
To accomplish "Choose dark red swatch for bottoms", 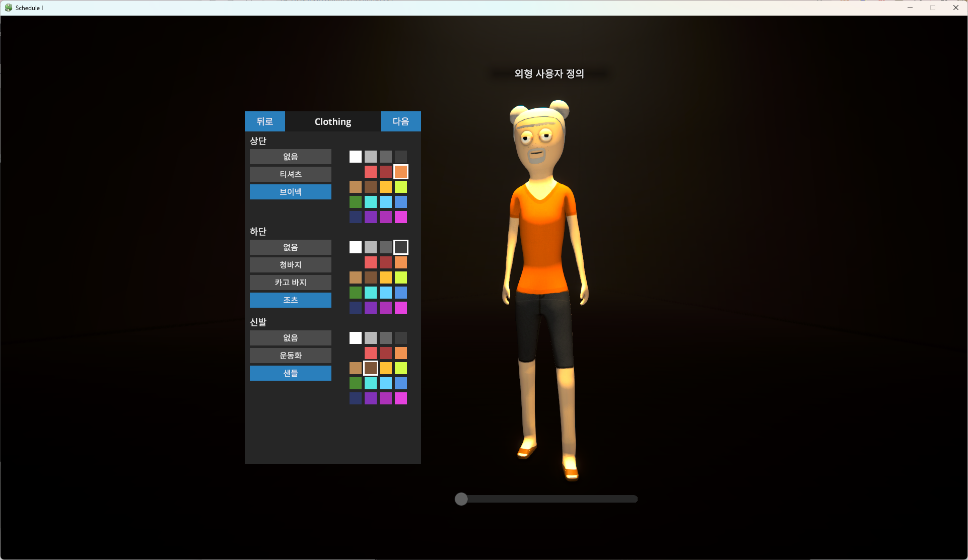I will pos(386,262).
